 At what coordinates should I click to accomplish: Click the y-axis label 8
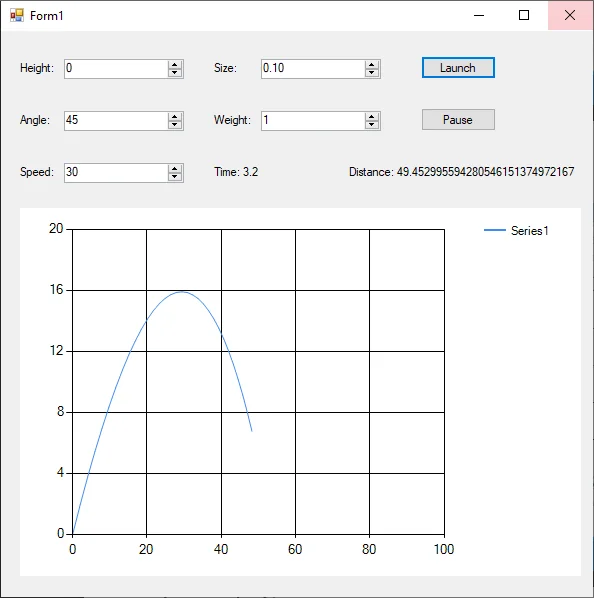coord(60,412)
